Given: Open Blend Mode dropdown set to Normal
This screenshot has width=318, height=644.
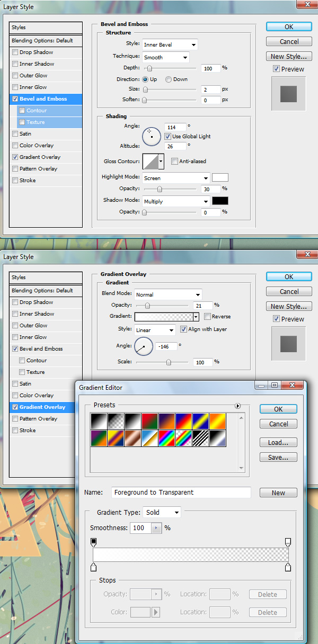Looking at the screenshot, I should coord(168,294).
